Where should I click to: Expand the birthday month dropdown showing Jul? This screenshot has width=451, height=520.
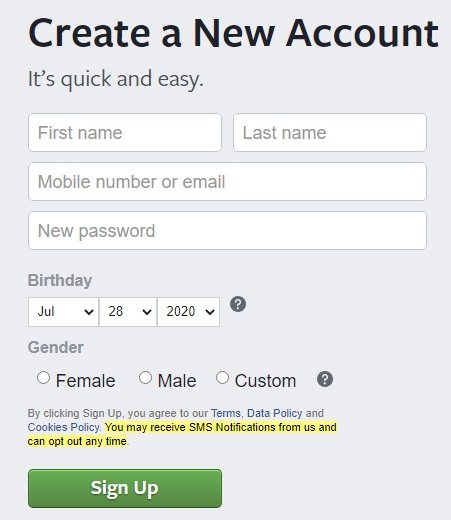pos(63,312)
